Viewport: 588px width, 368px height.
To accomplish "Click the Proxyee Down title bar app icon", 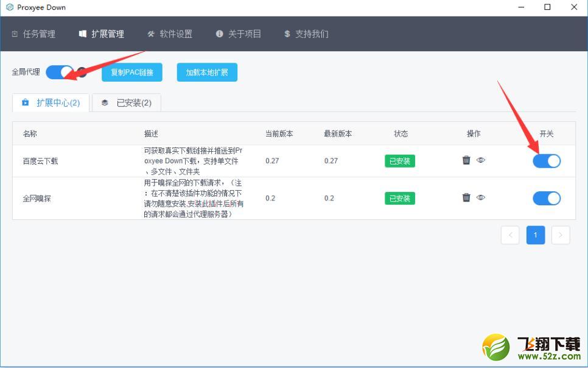I will click(x=10, y=7).
